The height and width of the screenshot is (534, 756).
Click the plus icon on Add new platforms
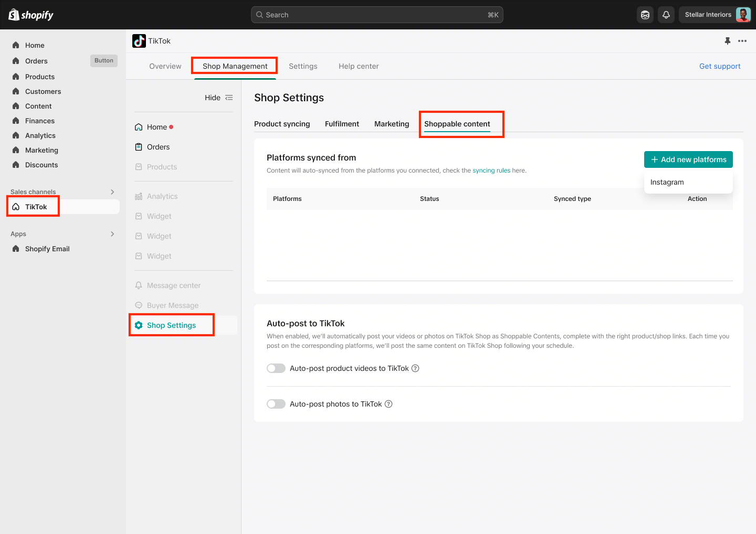[655, 159]
